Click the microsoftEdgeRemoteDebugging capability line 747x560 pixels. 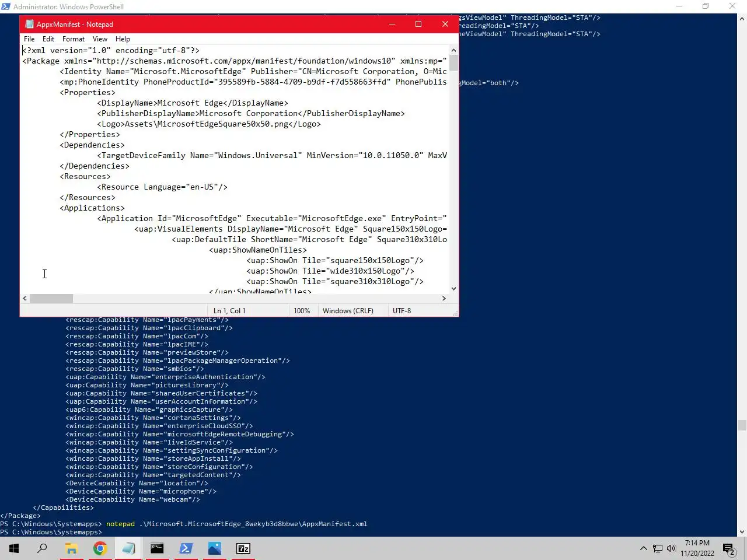click(180, 434)
